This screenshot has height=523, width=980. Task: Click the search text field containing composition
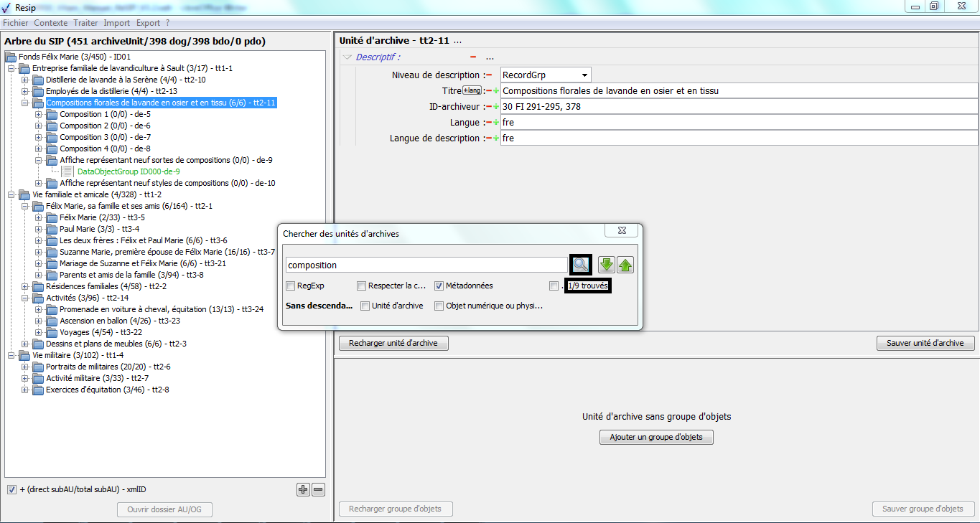coord(426,265)
